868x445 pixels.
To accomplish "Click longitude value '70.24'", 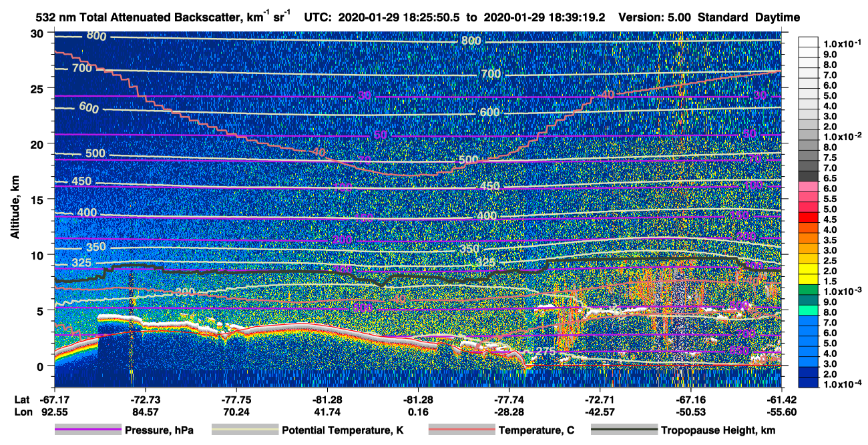I will [x=237, y=412].
